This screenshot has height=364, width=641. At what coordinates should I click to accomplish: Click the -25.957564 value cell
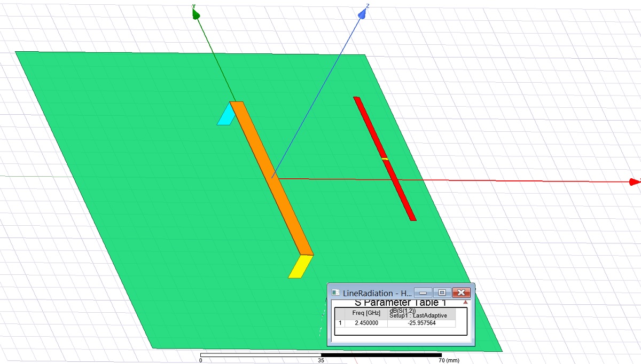(421, 323)
